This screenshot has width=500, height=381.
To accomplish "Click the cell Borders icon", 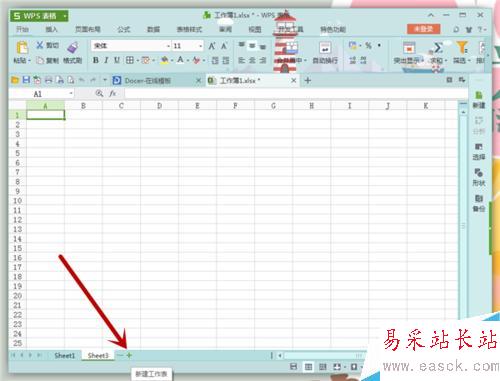I will click(x=129, y=60).
